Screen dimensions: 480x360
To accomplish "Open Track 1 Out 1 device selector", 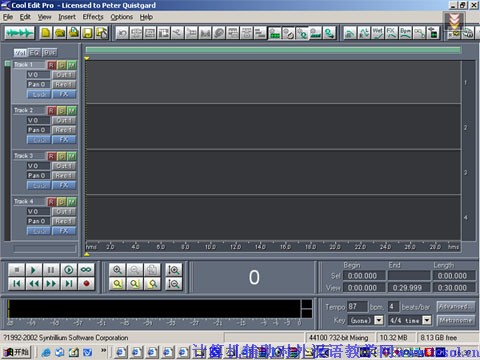I will 64,75.
